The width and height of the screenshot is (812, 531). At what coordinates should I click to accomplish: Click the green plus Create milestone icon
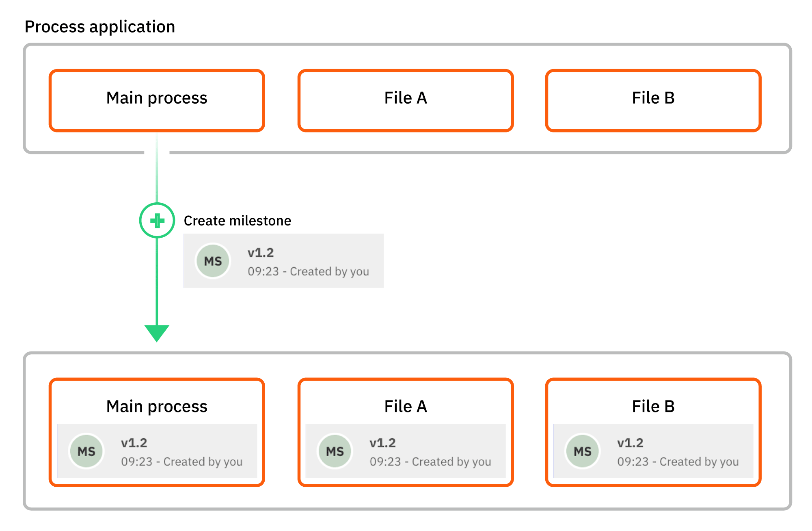tap(157, 220)
